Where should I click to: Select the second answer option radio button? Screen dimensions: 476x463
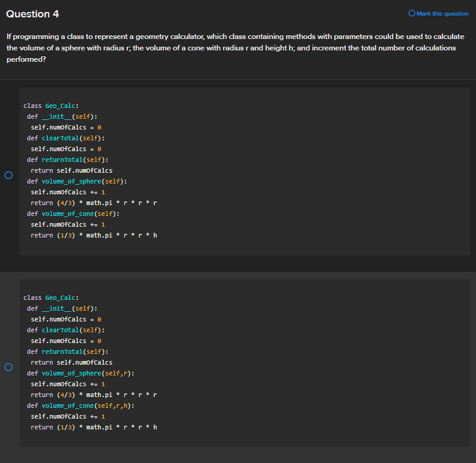click(x=8, y=367)
